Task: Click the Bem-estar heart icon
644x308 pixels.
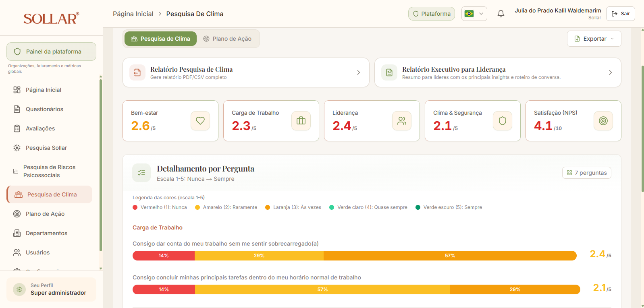Action: pos(200,121)
